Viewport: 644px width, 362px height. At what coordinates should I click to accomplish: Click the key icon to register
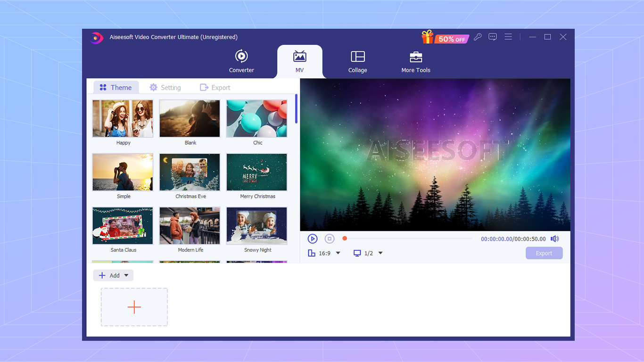point(477,36)
